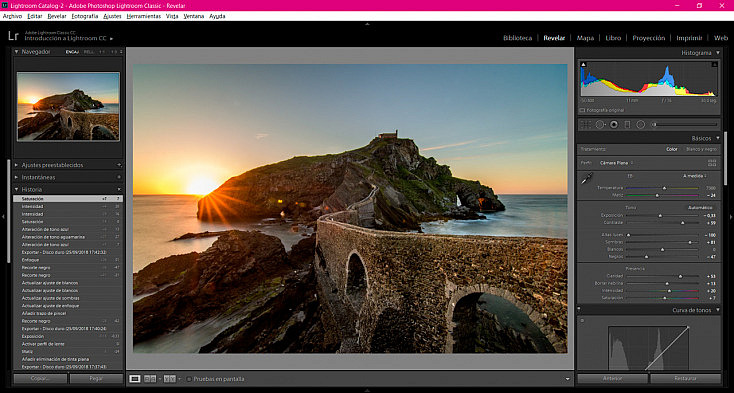734x393 pixels.
Task: Select Activar perfil de lente history step
Action: [68, 344]
